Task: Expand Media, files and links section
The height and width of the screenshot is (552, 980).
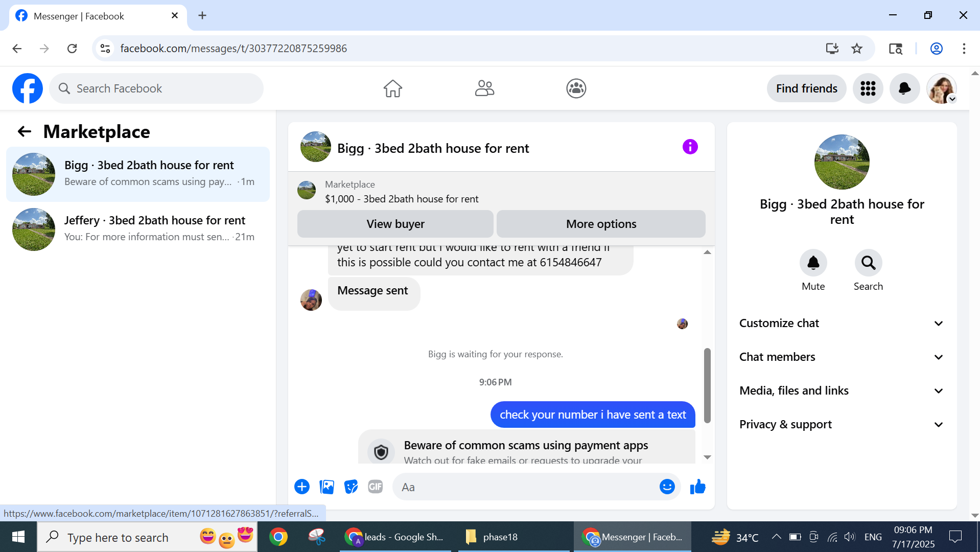Action: (842, 390)
